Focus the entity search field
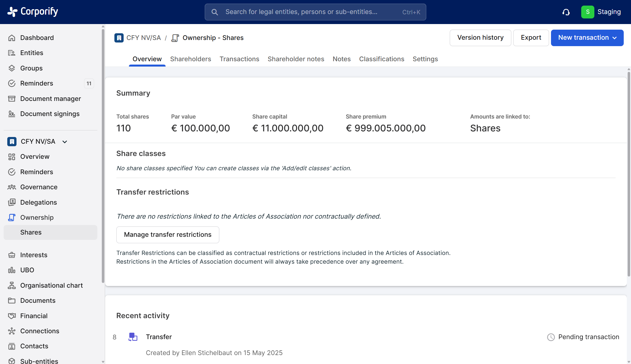This screenshot has height=364, width=631. point(315,12)
